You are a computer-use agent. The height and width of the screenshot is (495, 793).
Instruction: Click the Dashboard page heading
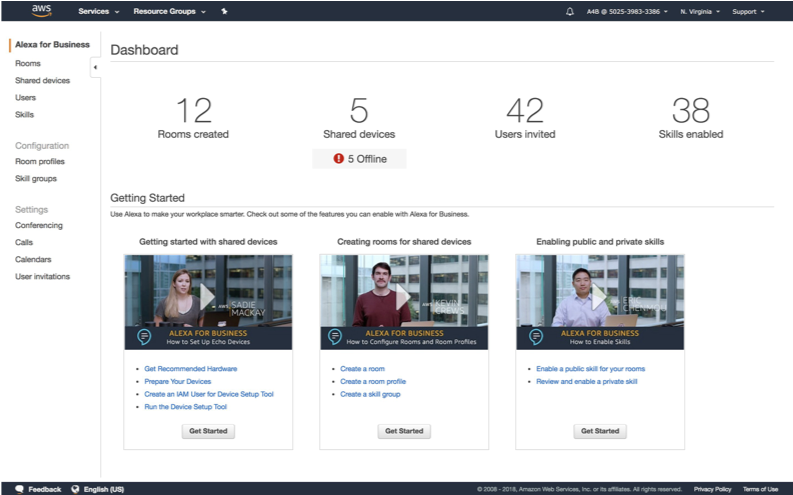(144, 50)
